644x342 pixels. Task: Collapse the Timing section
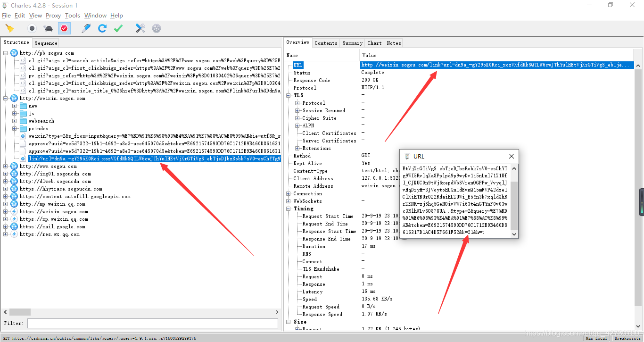point(289,209)
